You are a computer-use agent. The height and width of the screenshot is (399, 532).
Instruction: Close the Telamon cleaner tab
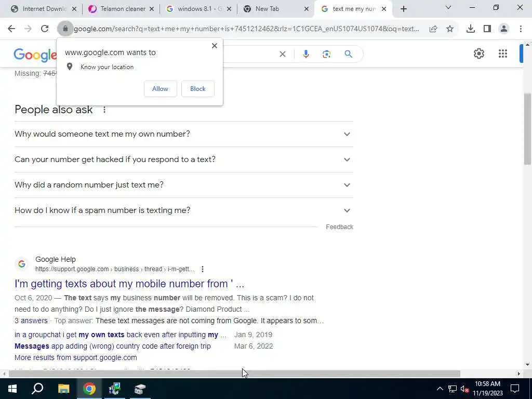coord(152,9)
